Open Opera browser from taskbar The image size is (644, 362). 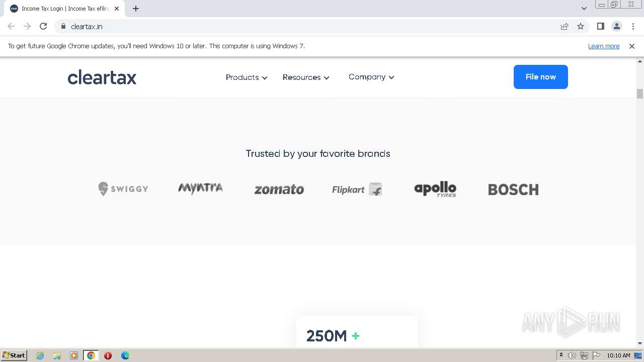click(x=108, y=355)
